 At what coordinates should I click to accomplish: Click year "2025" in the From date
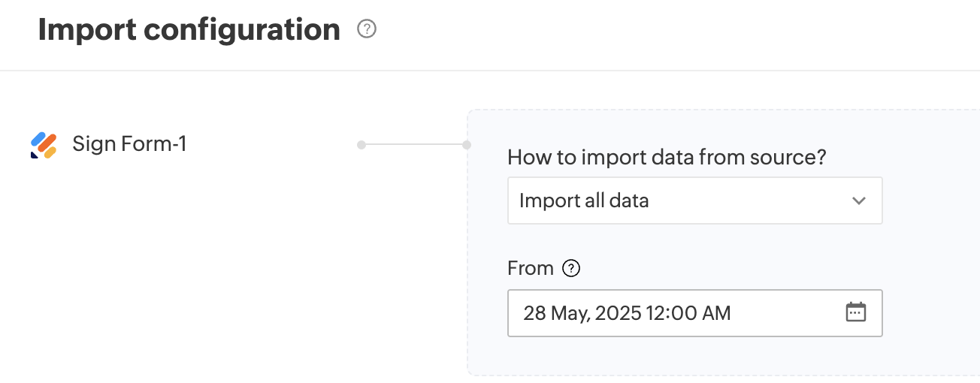pyautogui.click(x=616, y=313)
